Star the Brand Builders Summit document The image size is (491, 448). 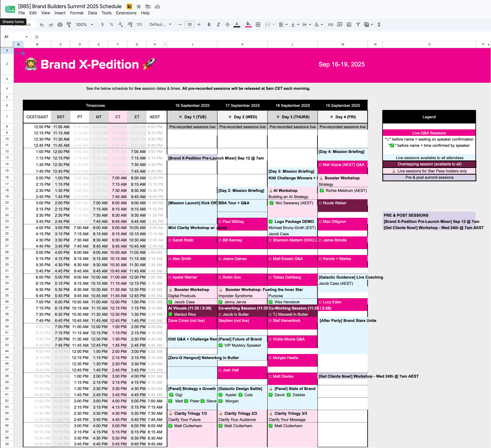coord(139,7)
